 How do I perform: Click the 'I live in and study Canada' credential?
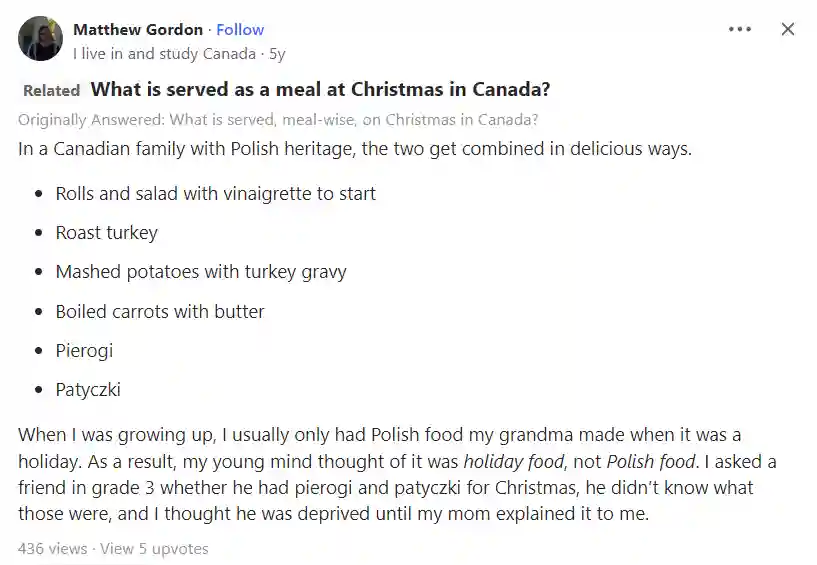(165, 54)
